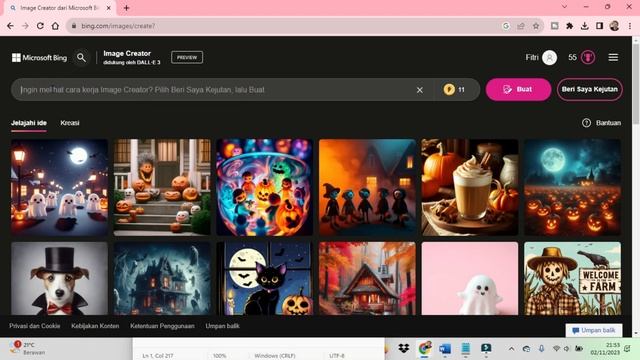Click the Microsoft Bing logo
This screenshot has height=360, width=640.
click(x=39, y=58)
